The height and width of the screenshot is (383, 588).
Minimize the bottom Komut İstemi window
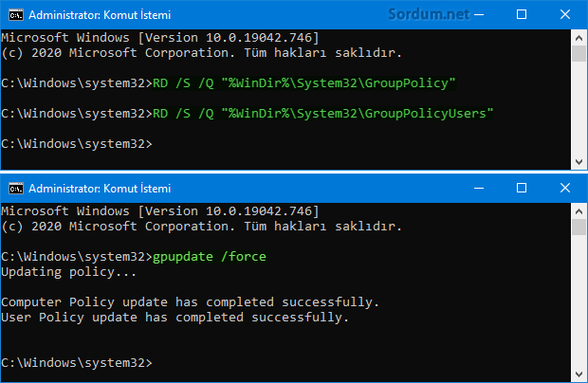coord(479,188)
